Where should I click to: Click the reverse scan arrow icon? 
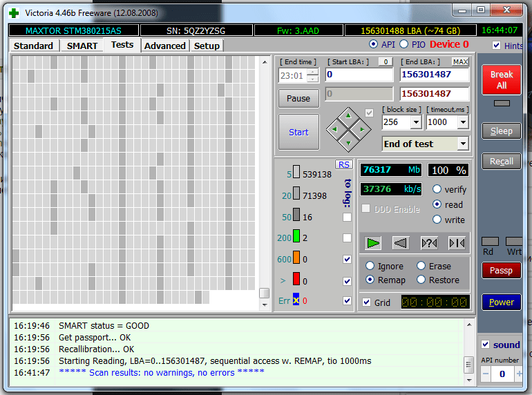pyautogui.click(x=401, y=242)
